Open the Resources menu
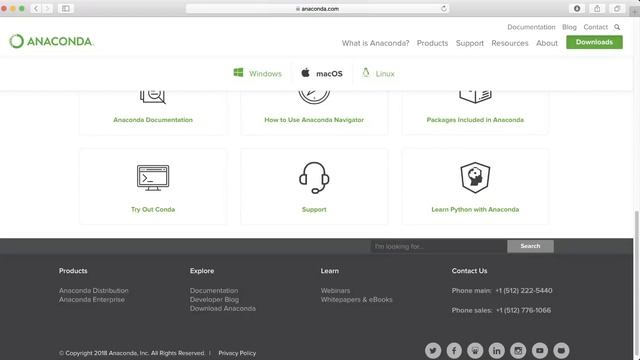The width and height of the screenshot is (640, 360). pos(510,43)
